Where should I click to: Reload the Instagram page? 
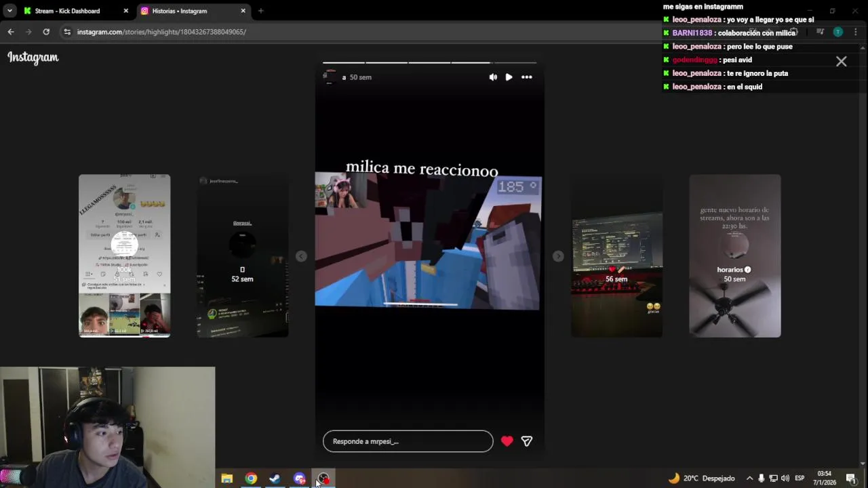(x=46, y=32)
